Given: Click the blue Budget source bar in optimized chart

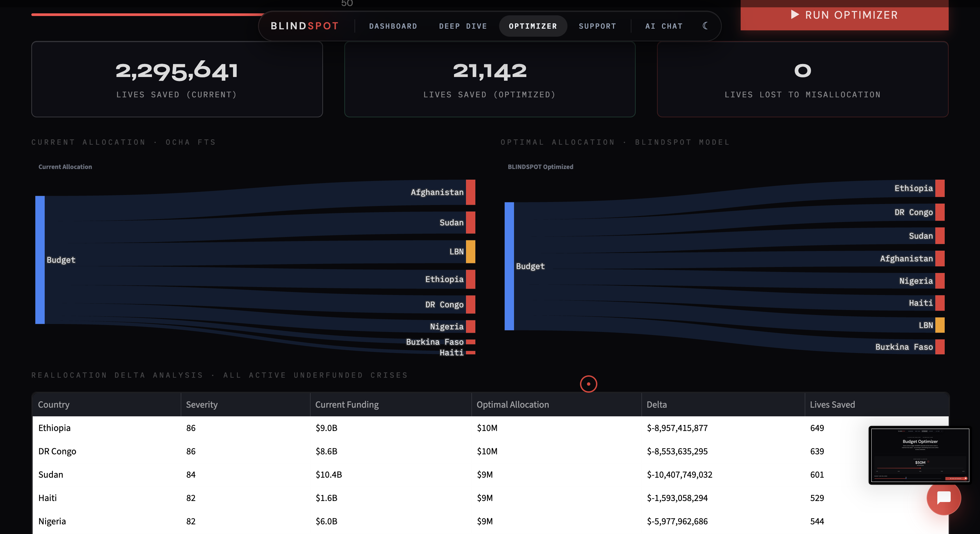Looking at the screenshot, I should (509, 266).
